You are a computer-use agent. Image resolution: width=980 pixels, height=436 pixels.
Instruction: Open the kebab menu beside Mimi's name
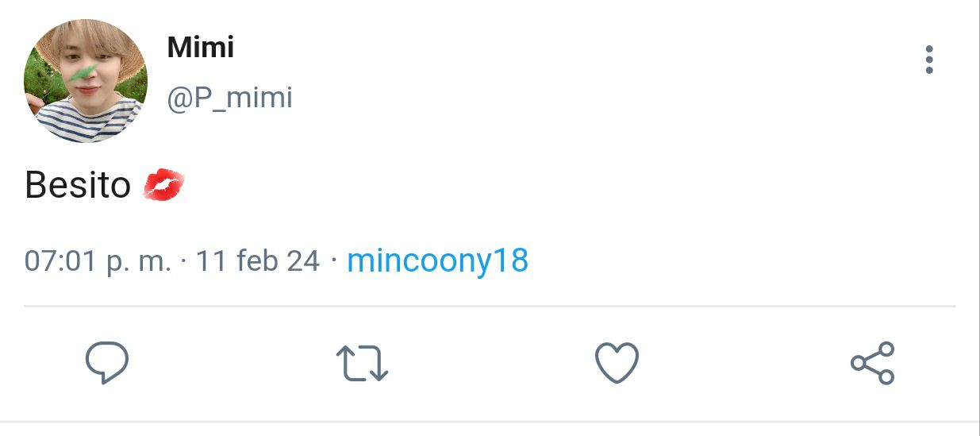pos(929,60)
